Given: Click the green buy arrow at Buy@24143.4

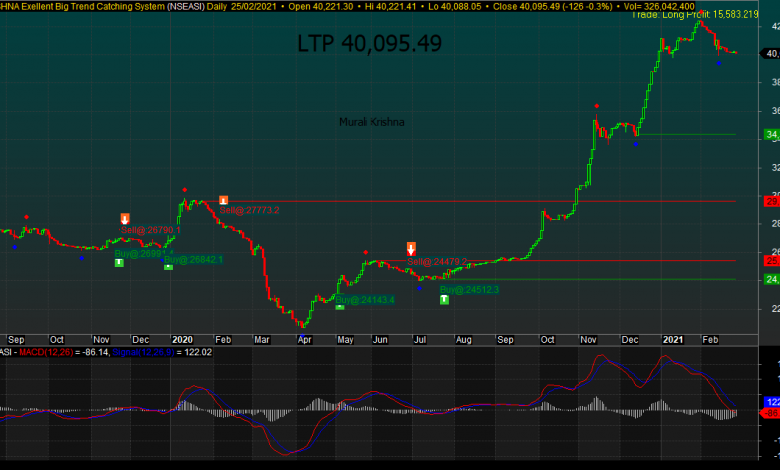Looking at the screenshot, I should [340, 306].
